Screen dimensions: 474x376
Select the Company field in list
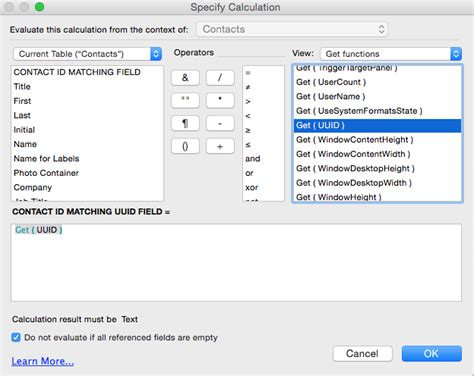(87, 187)
